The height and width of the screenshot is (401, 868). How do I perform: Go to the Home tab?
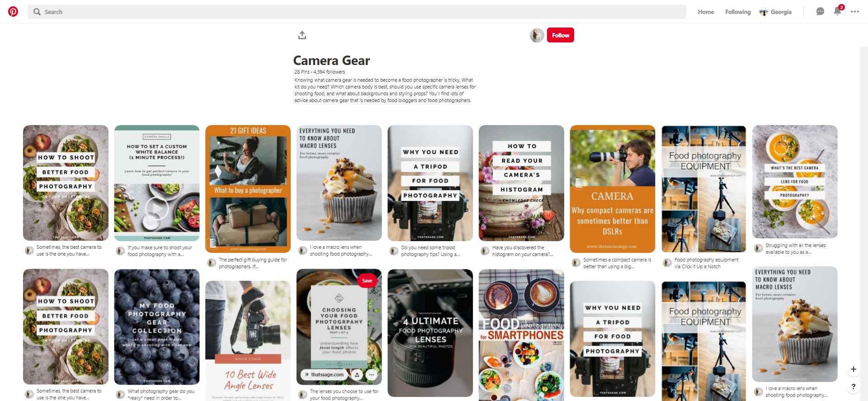click(x=705, y=12)
